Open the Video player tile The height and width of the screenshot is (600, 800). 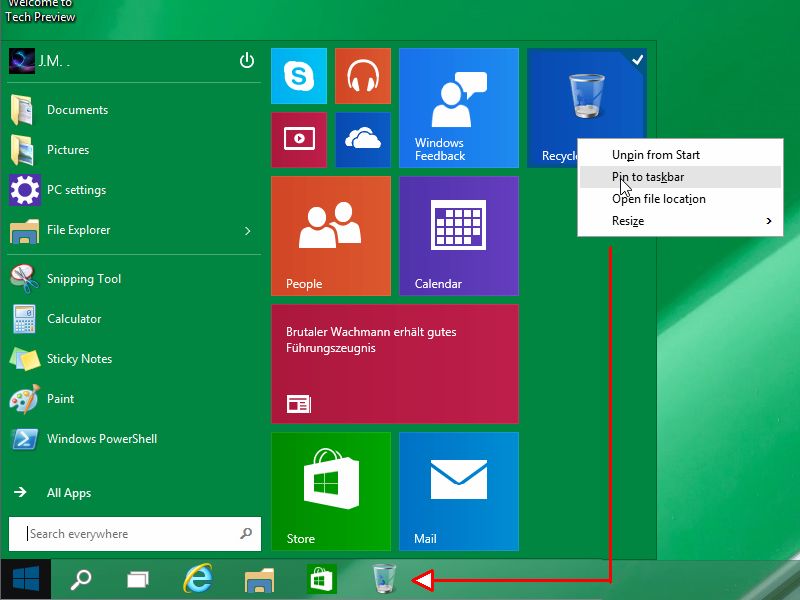click(x=299, y=140)
